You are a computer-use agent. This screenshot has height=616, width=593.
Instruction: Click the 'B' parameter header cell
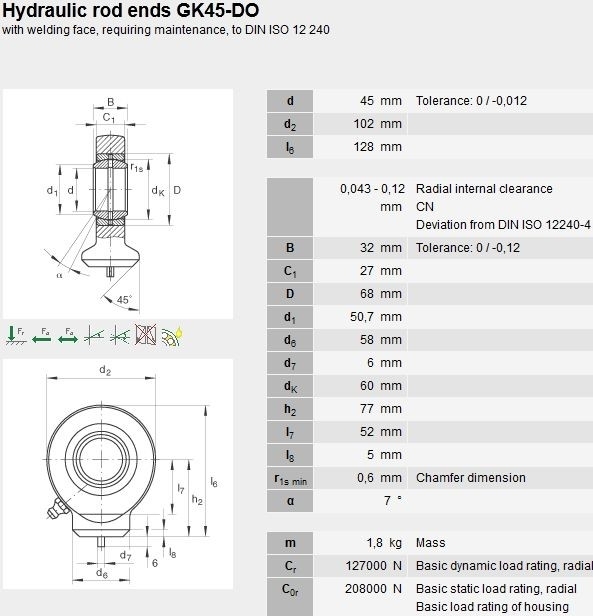coord(290,248)
